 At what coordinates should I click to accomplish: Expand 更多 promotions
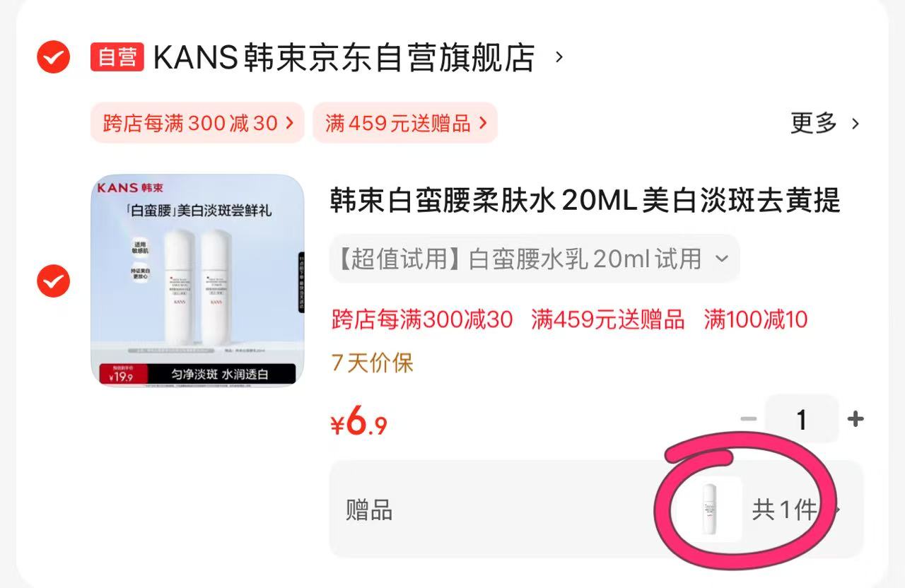(825, 123)
